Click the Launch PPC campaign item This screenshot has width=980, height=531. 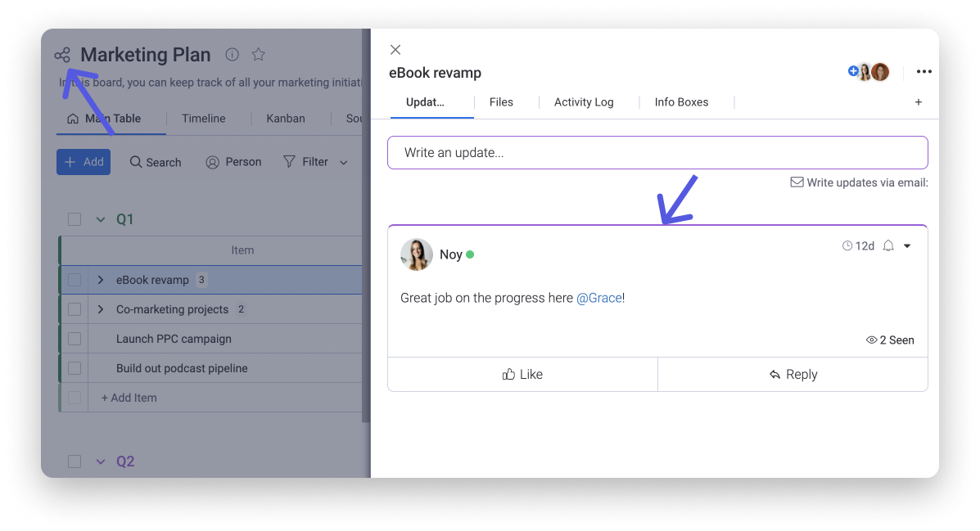(x=174, y=339)
